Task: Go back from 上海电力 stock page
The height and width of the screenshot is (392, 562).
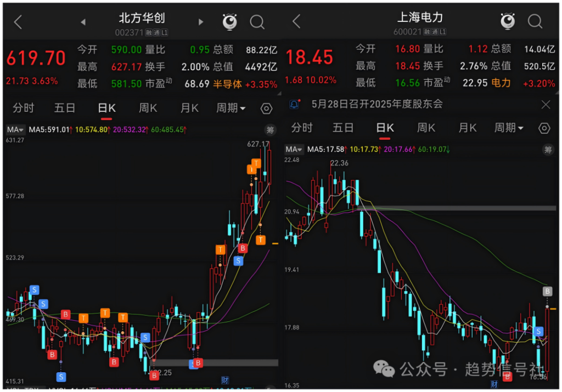Action: point(296,21)
